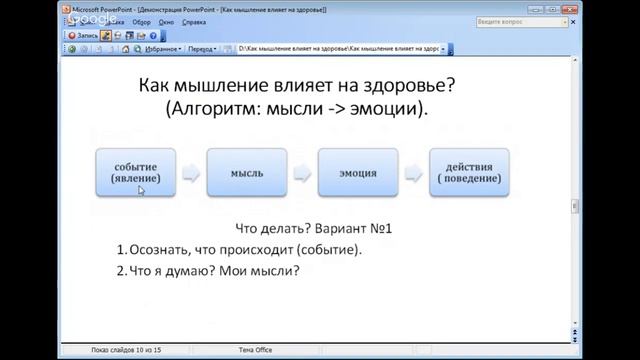Click the Запись record button
The width and height of the screenshot is (640, 360).
(x=83, y=36)
